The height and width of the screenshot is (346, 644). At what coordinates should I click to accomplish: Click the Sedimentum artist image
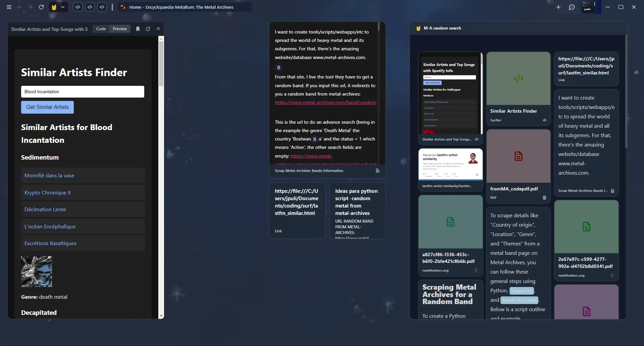pyautogui.click(x=37, y=272)
